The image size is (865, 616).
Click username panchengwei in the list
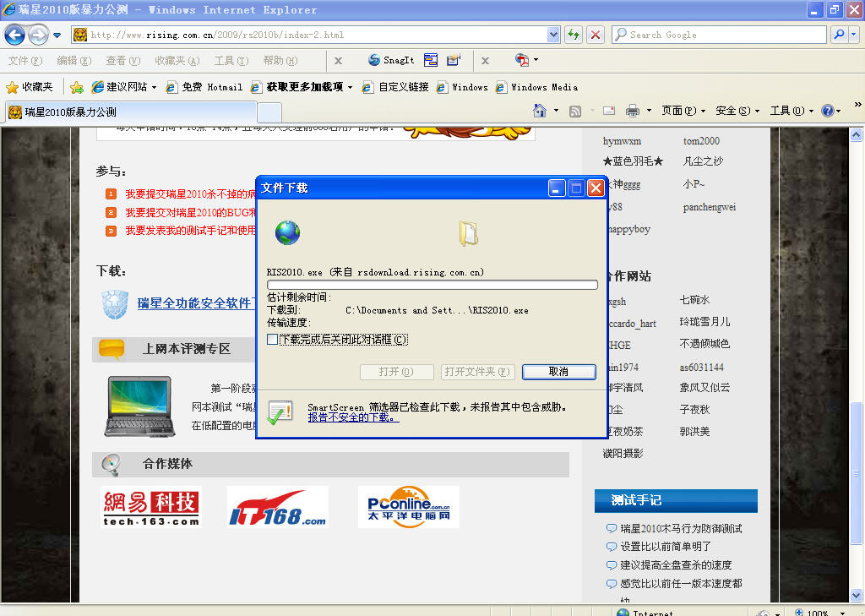710,208
